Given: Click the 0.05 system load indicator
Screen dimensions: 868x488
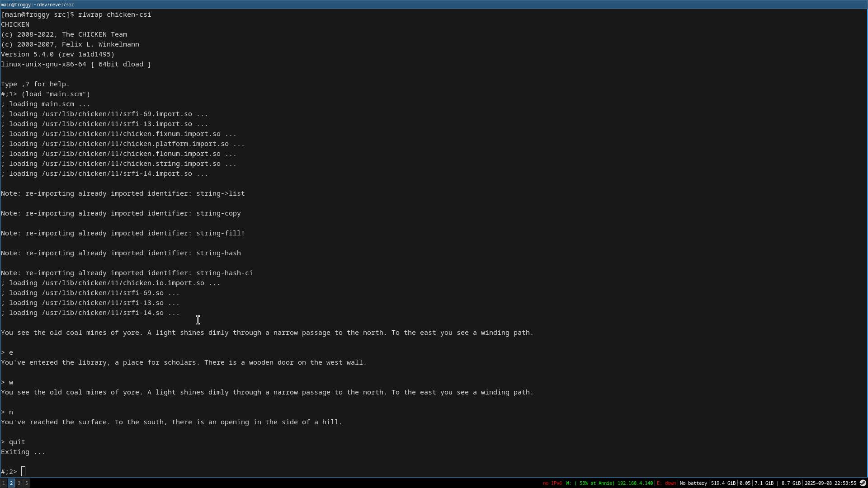Looking at the screenshot, I should (x=745, y=483).
